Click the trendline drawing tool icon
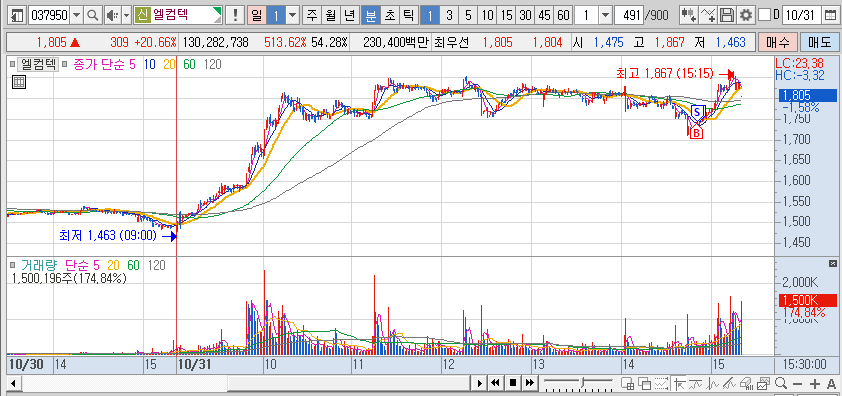Screen dimensions: 842x396 (x=730, y=383)
